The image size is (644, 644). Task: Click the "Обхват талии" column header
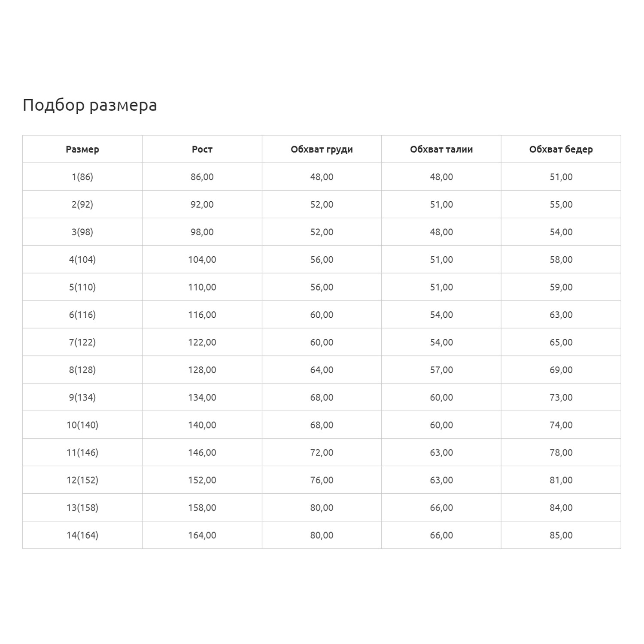pyautogui.click(x=441, y=149)
